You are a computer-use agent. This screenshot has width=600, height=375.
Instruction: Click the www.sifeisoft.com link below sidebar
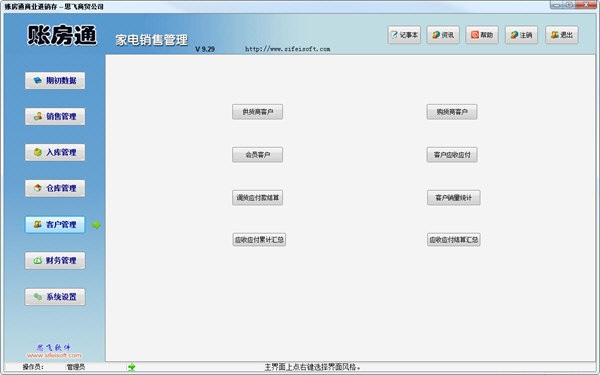[54, 355]
